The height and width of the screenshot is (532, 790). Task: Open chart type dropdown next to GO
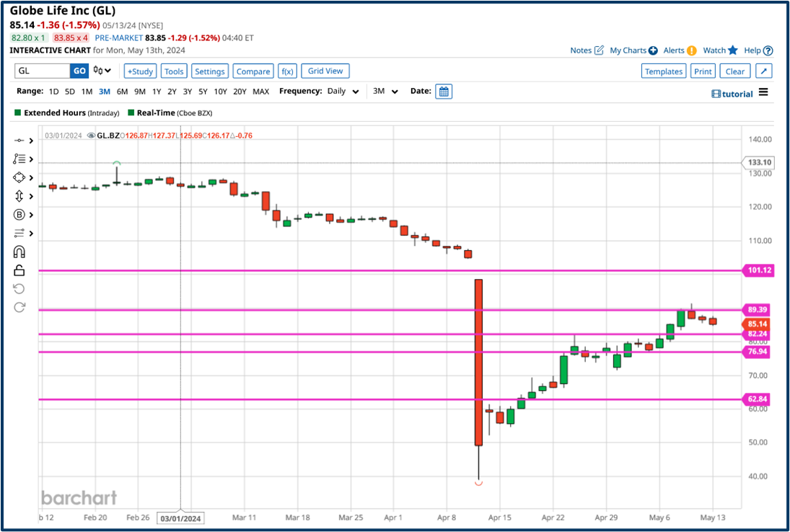tap(102, 71)
